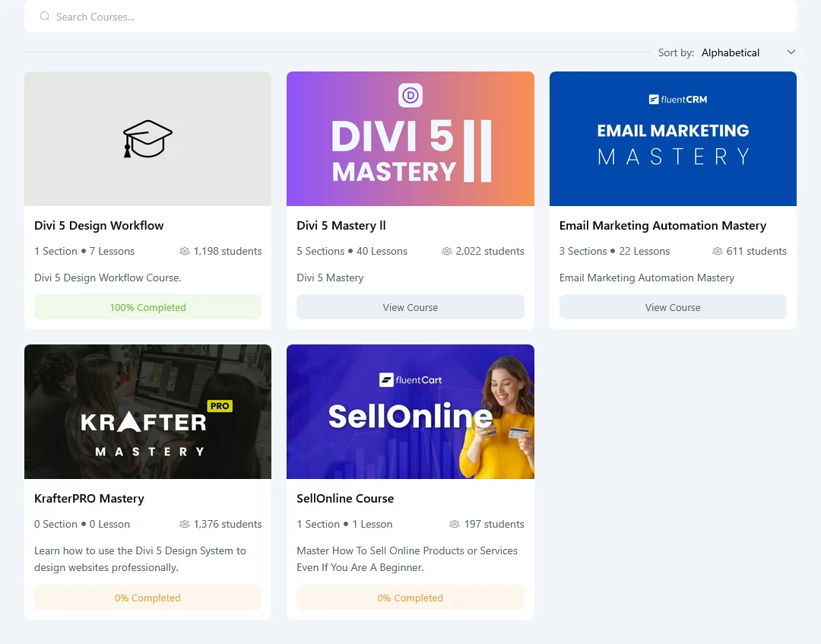Screen dimensions: 821x644
Task: Click students icon beside 2,022 students
Action: coord(447,252)
